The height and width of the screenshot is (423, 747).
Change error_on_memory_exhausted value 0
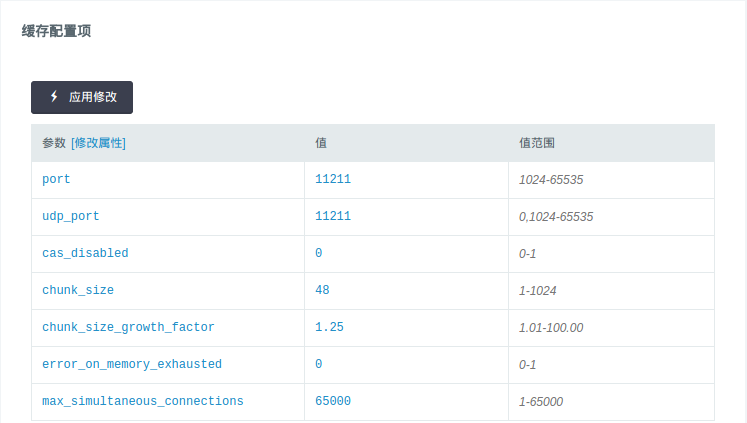tap(319, 364)
